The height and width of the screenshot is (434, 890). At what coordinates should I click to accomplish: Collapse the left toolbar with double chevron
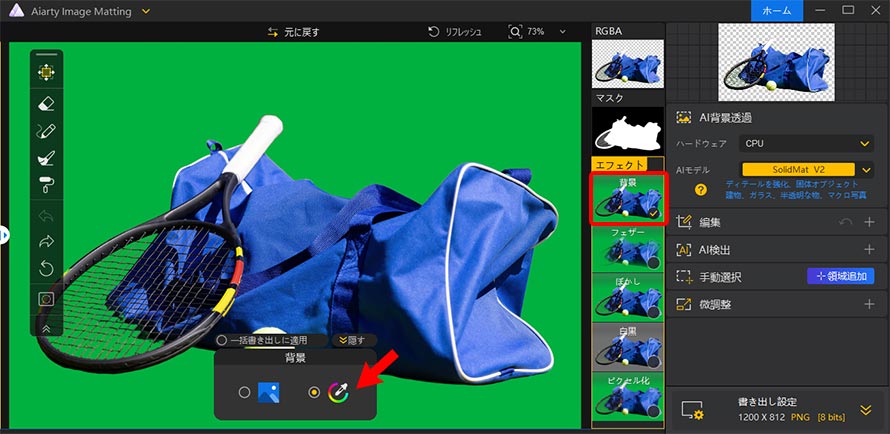[x=46, y=328]
